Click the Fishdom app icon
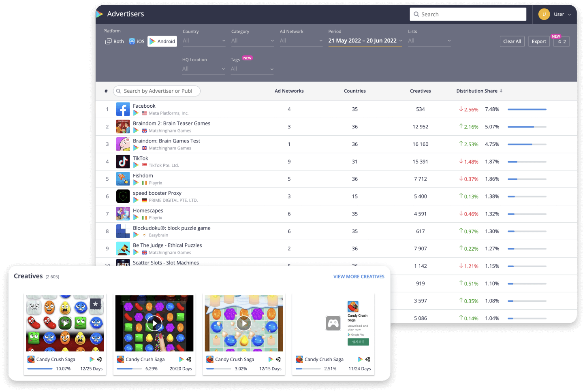Image resolution: width=585 pixels, height=392 pixels. 123,179
